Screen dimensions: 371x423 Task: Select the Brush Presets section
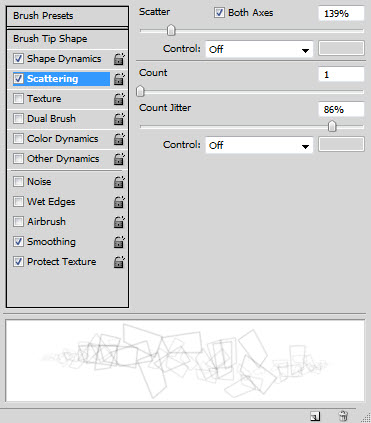(x=67, y=16)
